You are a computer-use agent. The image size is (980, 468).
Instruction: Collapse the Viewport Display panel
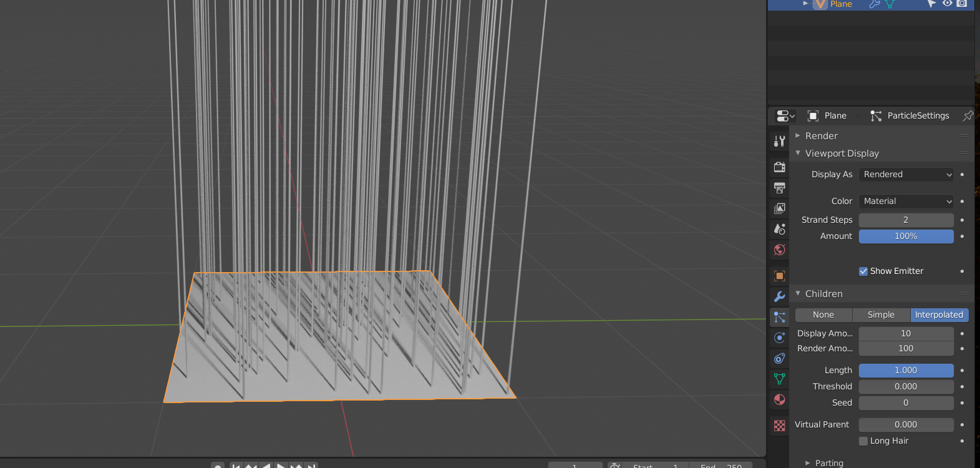point(798,153)
